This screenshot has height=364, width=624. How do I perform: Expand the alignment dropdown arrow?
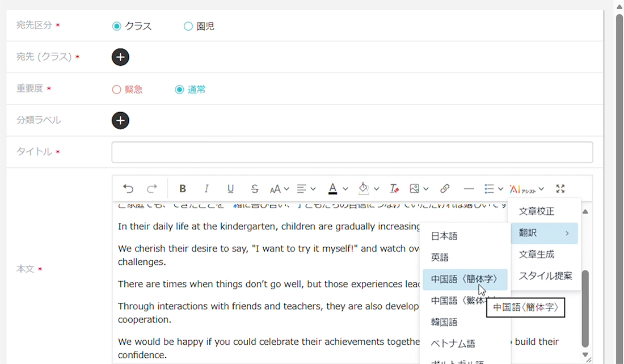[x=313, y=189]
